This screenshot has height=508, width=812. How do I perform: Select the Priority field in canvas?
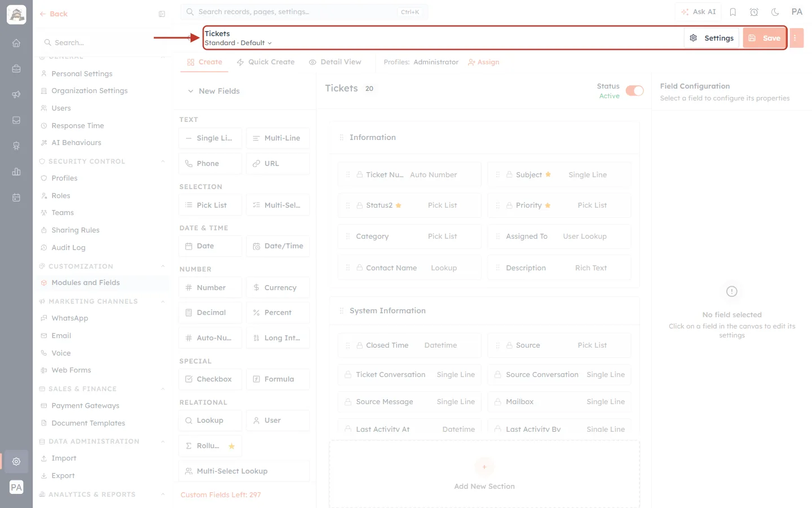559,205
